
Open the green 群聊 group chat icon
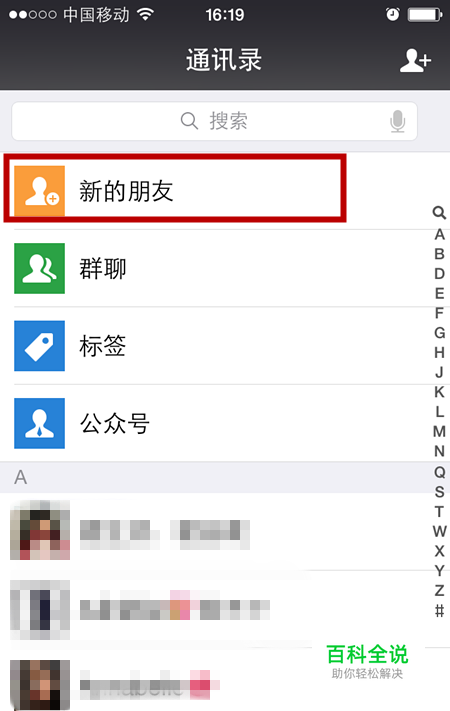[x=39, y=268]
